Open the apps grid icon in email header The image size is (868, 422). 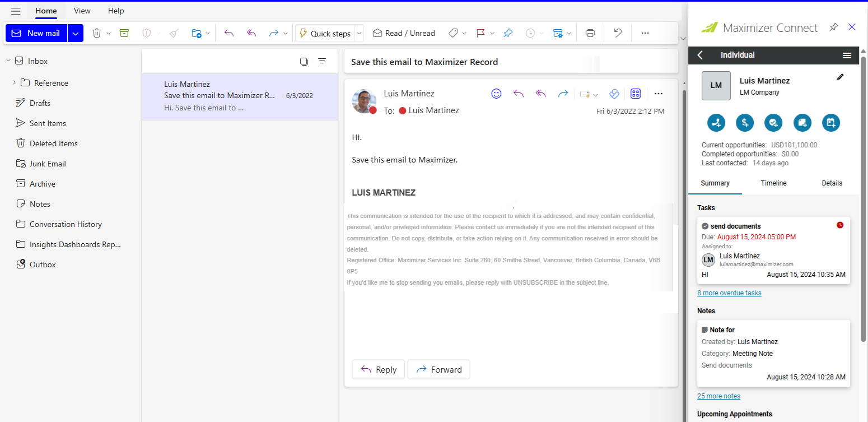tap(636, 94)
